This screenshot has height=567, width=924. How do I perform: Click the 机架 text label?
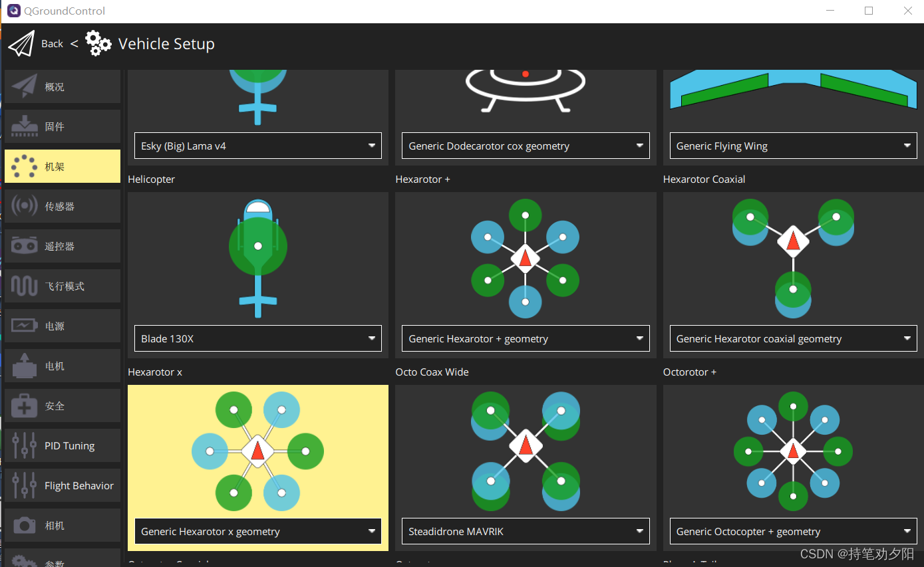(x=55, y=167)
